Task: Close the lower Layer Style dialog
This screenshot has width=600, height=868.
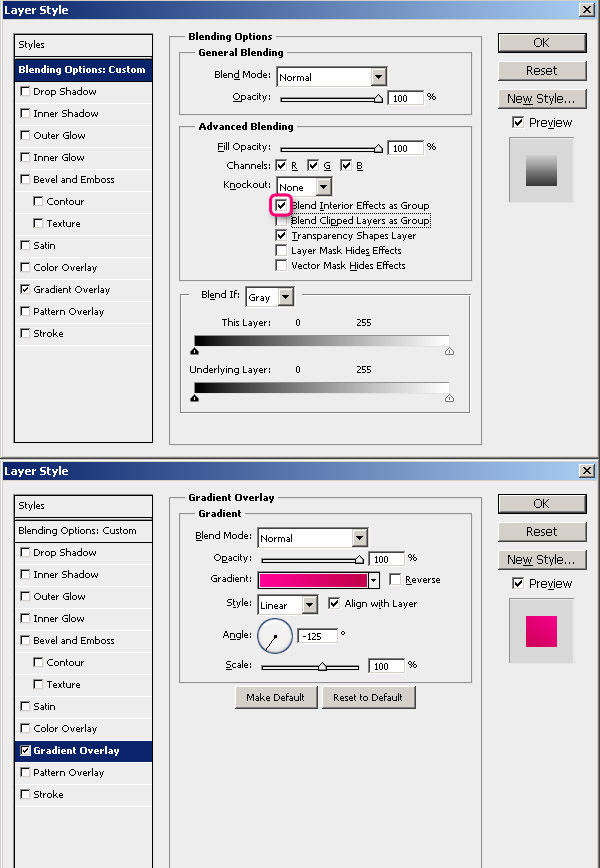Action: 587,471
